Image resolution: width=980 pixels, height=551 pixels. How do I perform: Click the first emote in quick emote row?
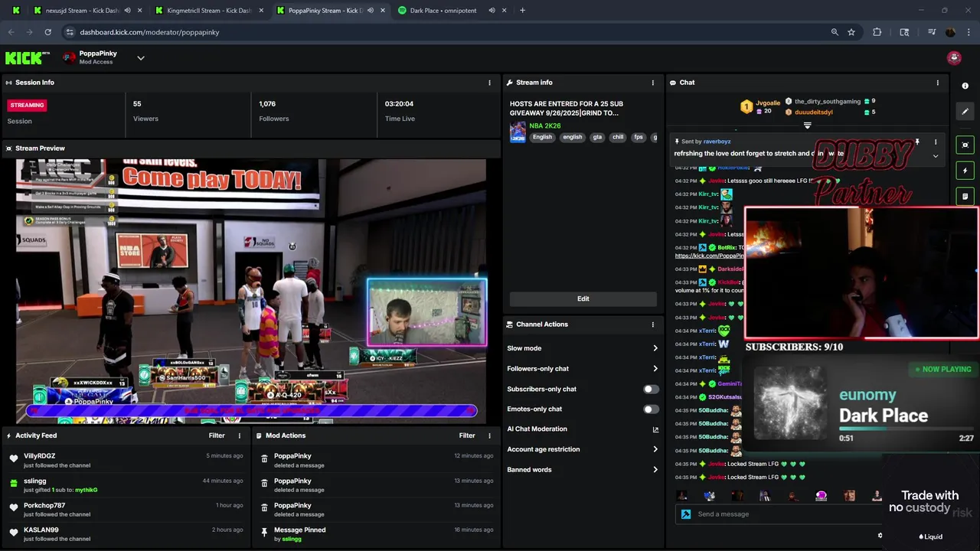[x=682, y=496]
